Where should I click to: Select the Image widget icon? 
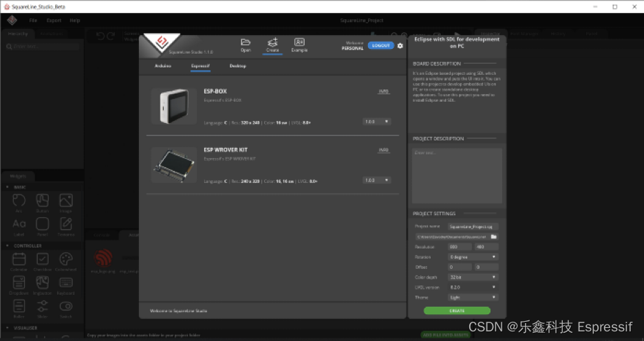66,200
